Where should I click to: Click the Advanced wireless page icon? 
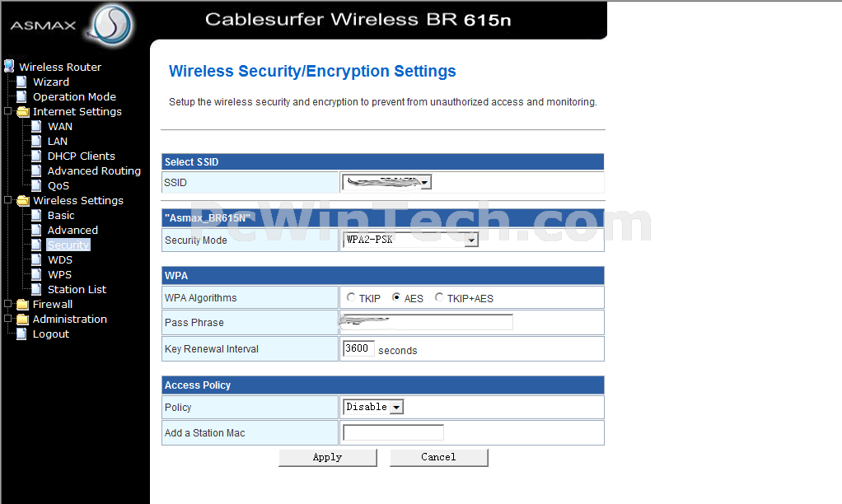coord(36,230)
